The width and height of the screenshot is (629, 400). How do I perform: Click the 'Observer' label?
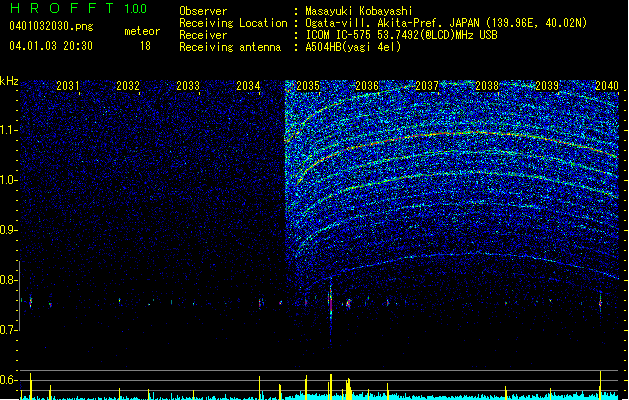203,11
